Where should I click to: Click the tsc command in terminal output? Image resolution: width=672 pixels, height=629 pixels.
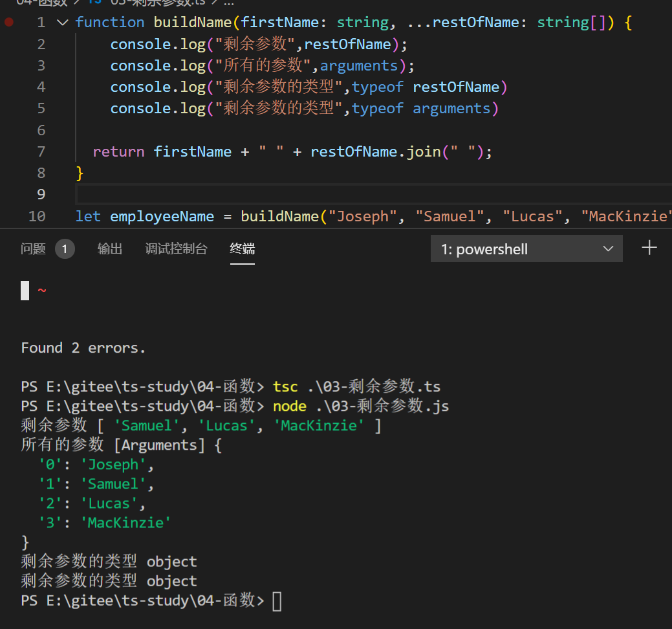pos(285,387)
